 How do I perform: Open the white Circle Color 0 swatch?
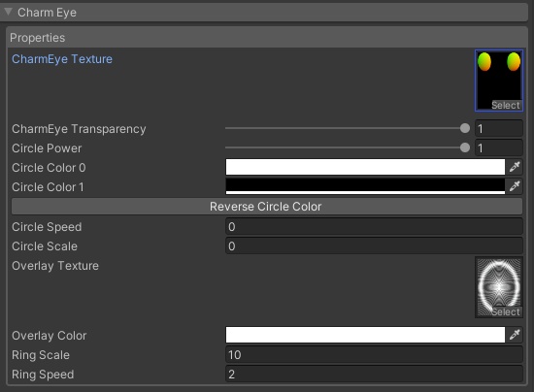(x=365, y=167)
